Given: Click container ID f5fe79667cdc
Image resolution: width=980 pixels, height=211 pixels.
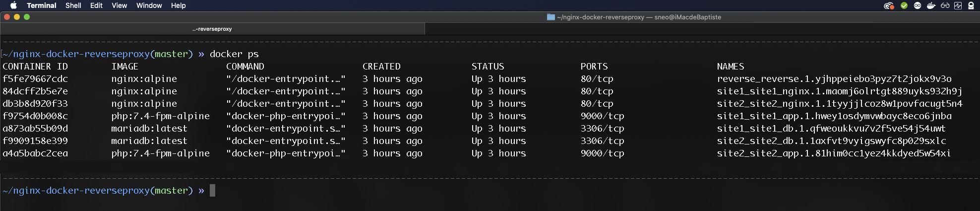Looking at the screenshot, I should 35,79.
